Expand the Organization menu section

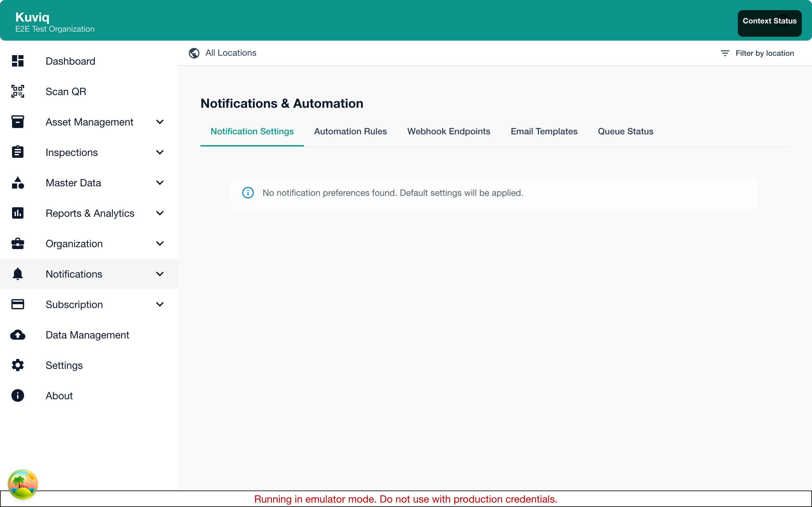coord(160,243)
